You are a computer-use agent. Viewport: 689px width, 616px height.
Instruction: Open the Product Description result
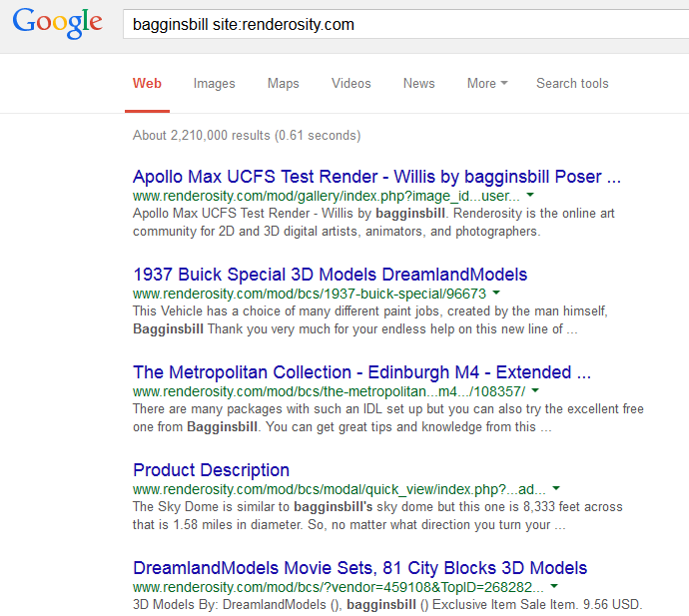[212, 470]
